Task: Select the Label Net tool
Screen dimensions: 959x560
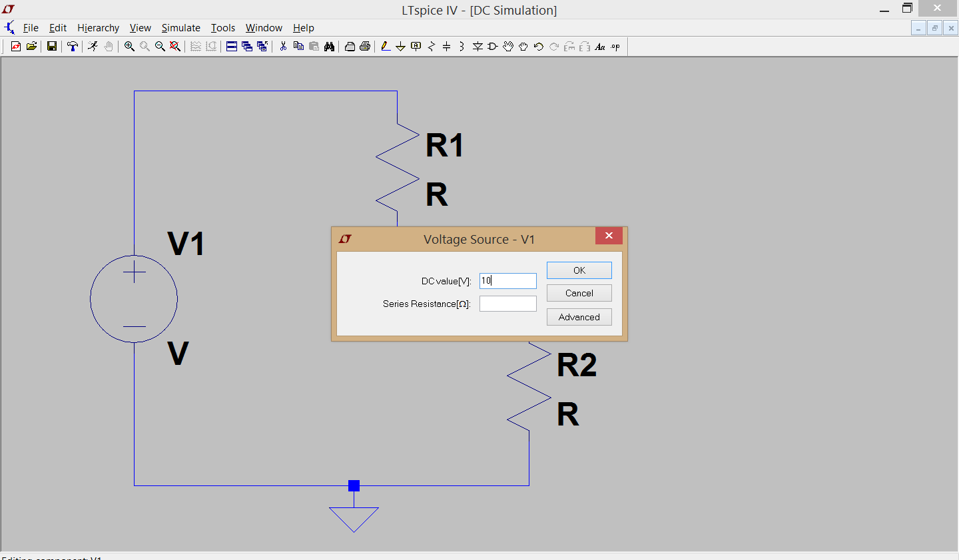Action: [x=416, y=47]
